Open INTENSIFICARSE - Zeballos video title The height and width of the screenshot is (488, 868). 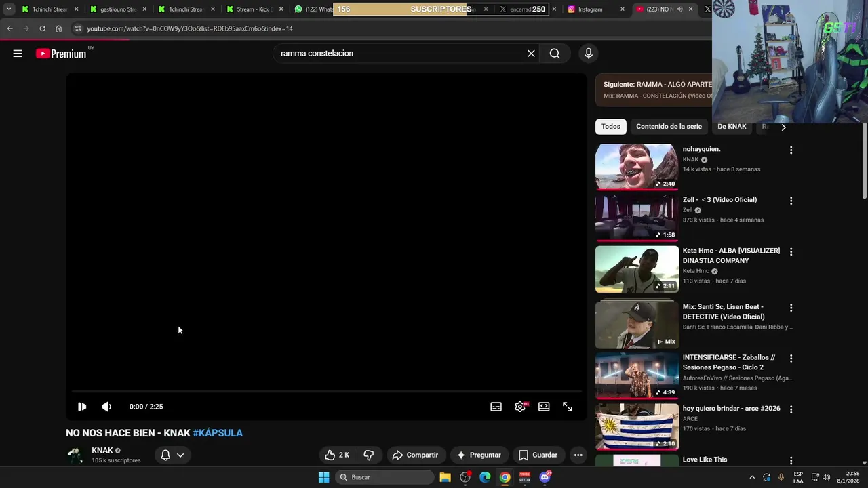point(729,362)
